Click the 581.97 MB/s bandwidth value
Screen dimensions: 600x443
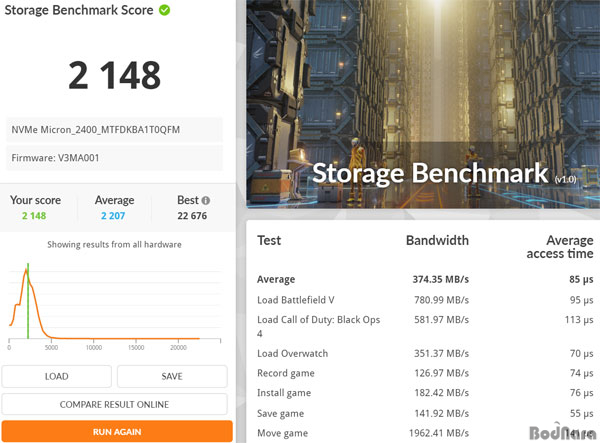442,320
